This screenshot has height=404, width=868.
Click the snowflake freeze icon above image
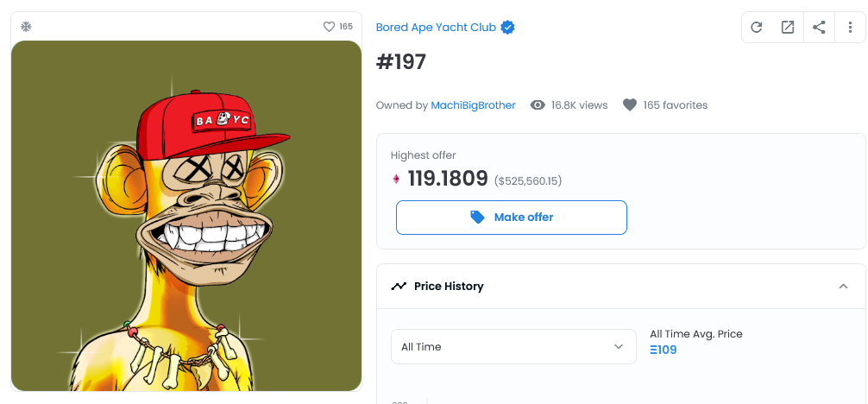click(26, 27)
